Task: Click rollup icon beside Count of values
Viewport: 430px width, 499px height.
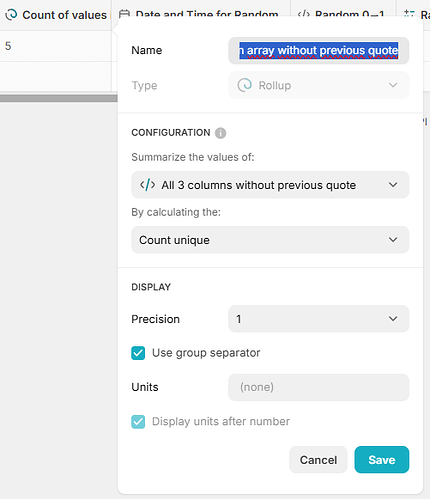Action: point(11,15)
